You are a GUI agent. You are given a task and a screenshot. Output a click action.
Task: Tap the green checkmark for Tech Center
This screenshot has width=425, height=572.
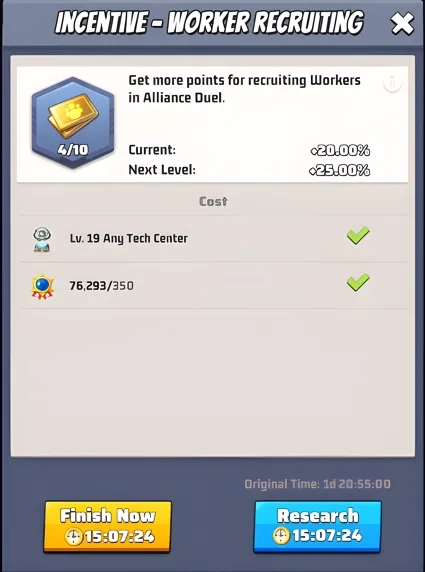358,235
